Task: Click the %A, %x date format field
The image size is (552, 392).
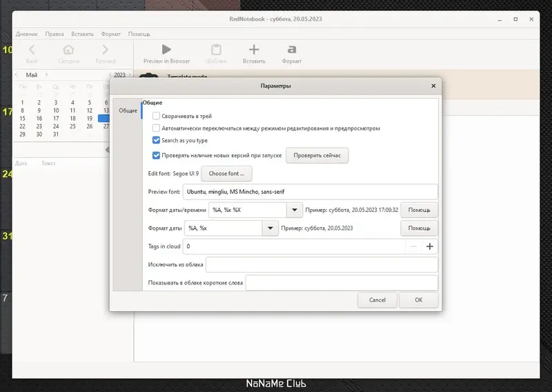Action: point(223,228)
